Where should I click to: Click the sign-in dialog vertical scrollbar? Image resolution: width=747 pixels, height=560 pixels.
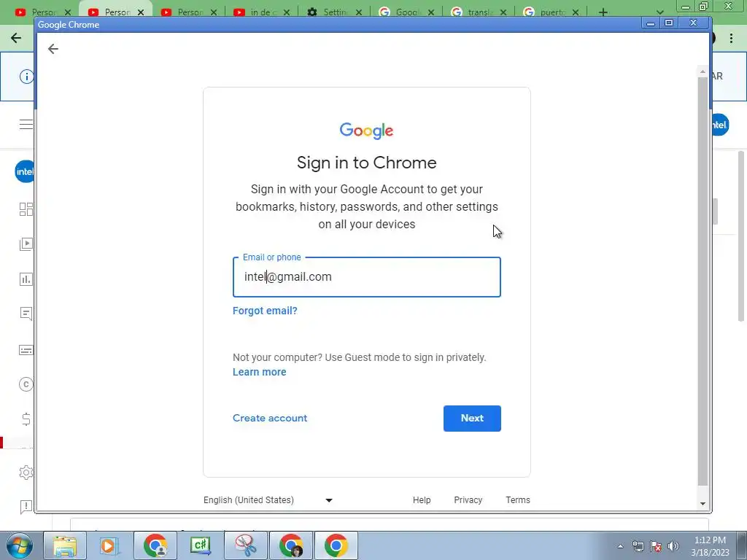click(703, 281)
